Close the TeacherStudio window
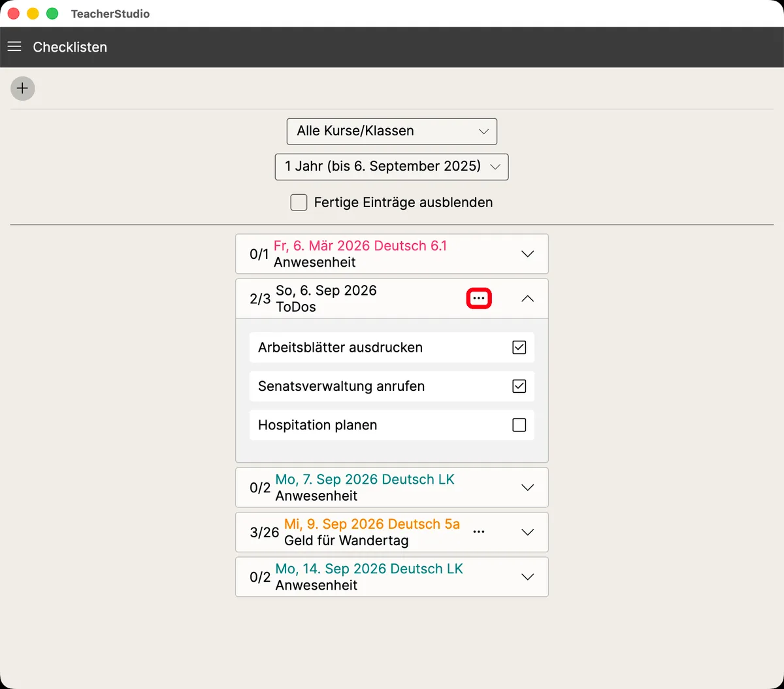The height and width of the screenshot is (689, 784). click(x=14, y=14)
